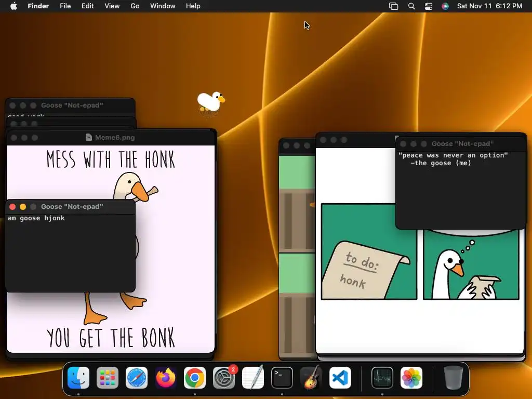This screenshot has width=532, height=399.
Task: Open the View menu
Action: (x=112, y=6)
